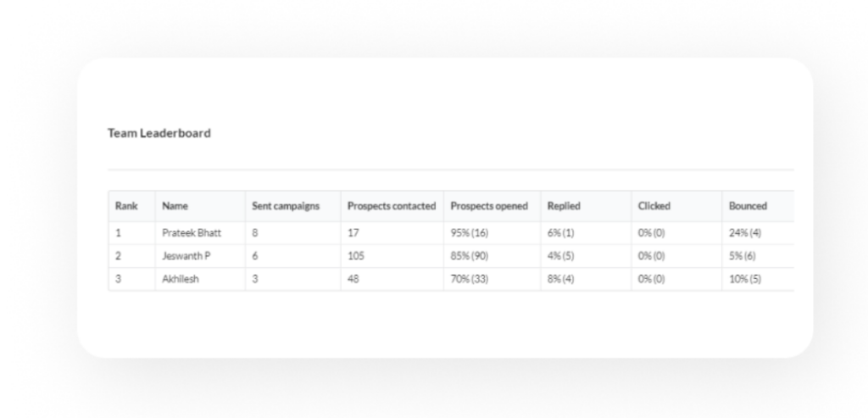Select Akhilesh in the leaderboard

181,279
